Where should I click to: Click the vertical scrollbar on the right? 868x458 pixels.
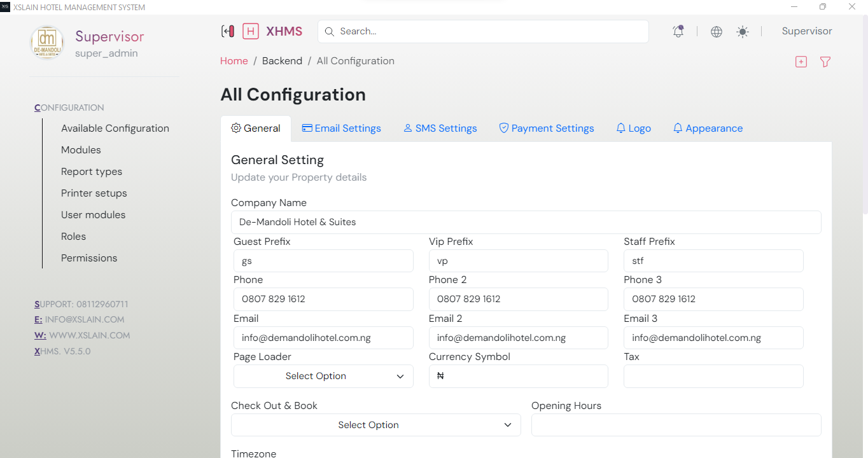[865, 114]
